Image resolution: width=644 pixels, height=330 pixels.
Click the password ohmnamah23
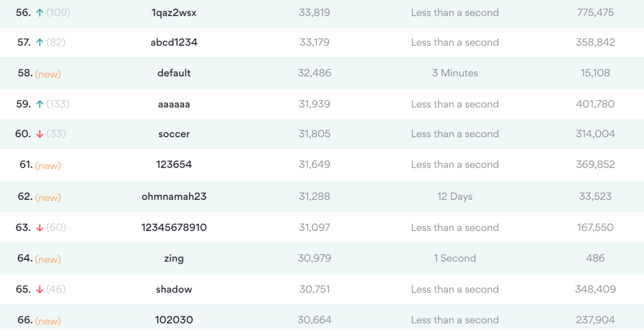click(174, 196)
